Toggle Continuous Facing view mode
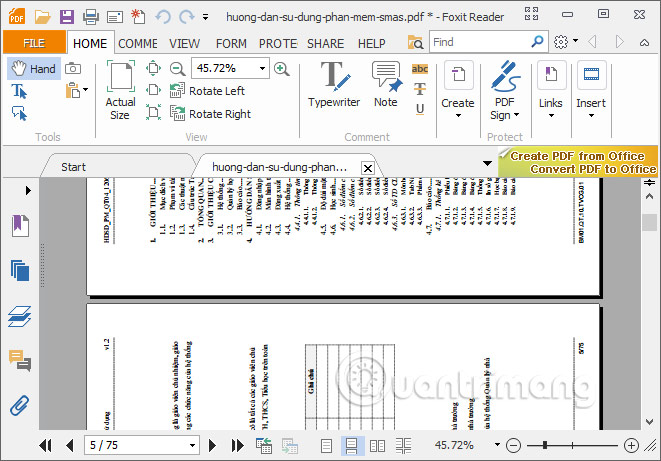Image resolution: width=661 pixels, height=461 pixels. (x=403, y=446)
